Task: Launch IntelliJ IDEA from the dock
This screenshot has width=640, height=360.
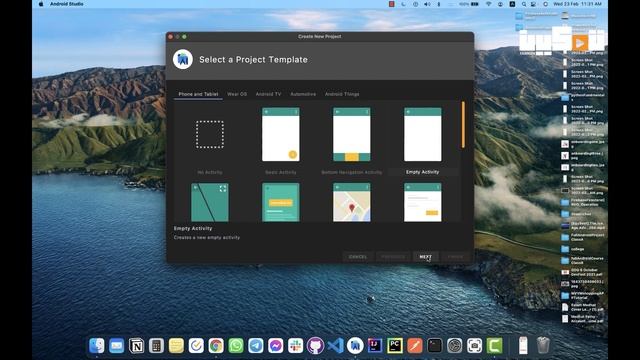Action: (x=375, y=346)
